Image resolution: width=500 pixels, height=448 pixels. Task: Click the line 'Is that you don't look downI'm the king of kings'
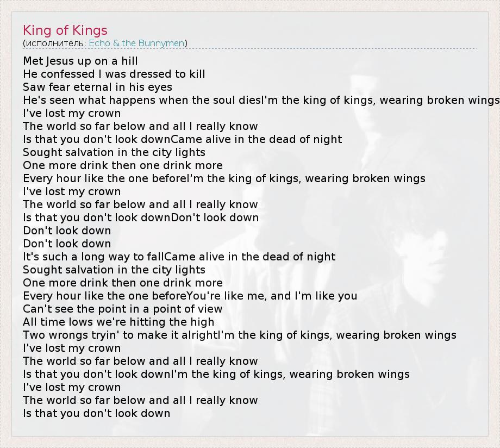coord(216,374)
